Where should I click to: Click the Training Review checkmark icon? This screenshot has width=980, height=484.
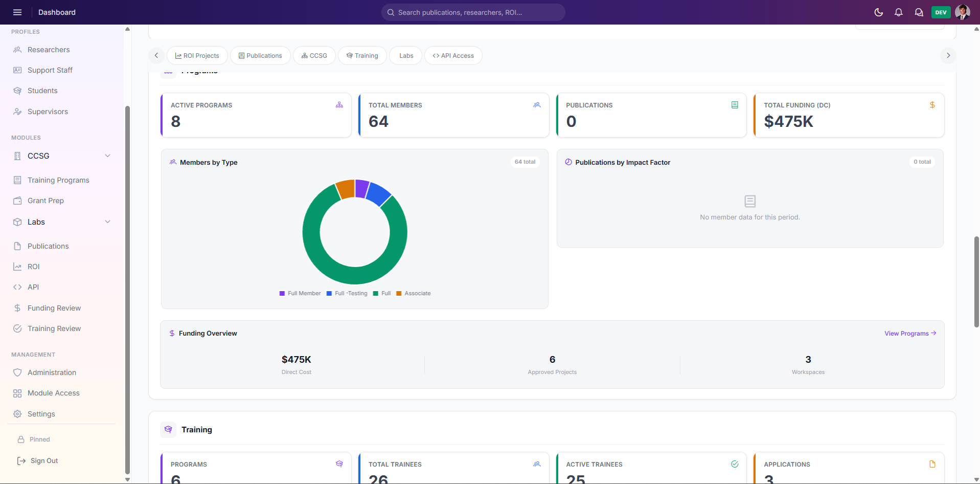click(x=17, y=328)
